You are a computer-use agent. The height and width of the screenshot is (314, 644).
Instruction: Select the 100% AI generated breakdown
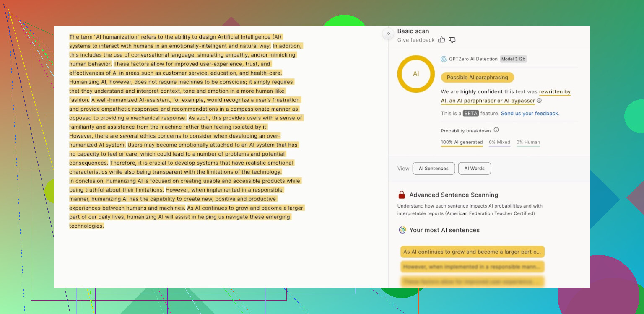pyautogui.click(x=462, y=143)
